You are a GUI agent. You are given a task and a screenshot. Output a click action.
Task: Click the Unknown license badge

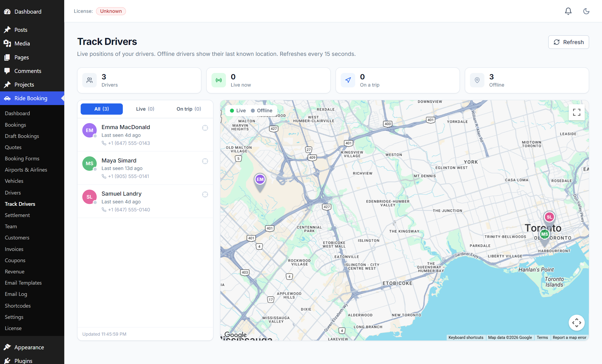pos(111,11)
